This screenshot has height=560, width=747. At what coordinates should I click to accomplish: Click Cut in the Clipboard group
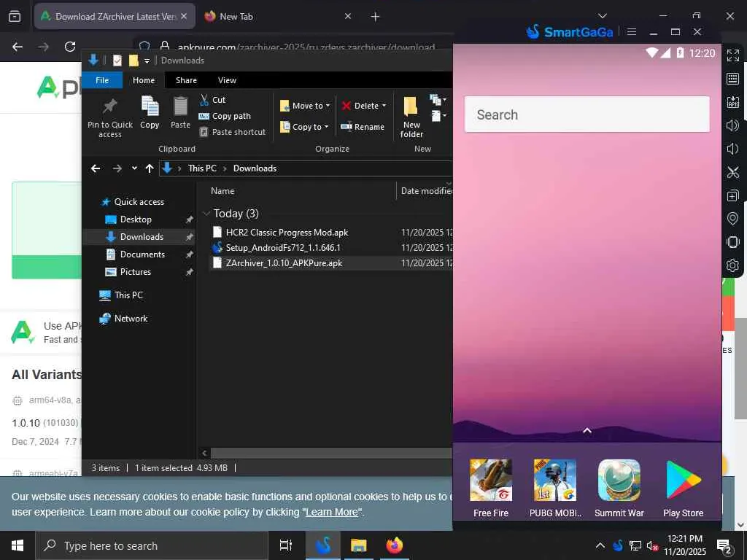tap(212, 99)
